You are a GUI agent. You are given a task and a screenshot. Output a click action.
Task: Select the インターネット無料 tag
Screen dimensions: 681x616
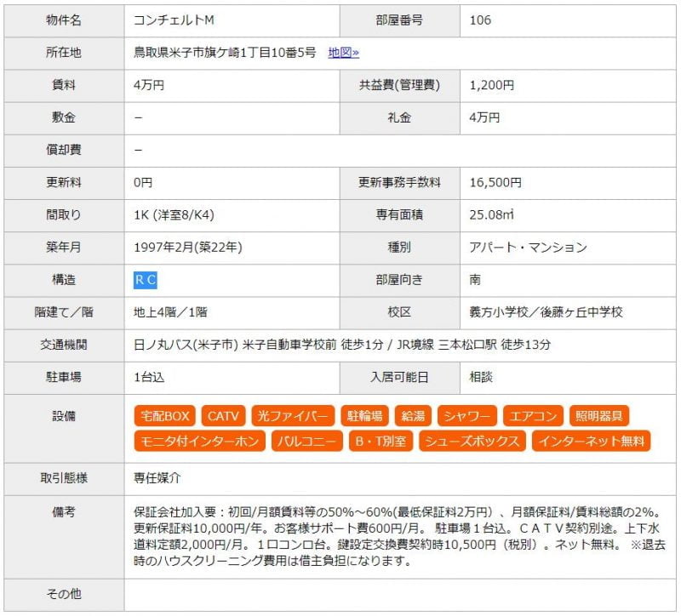click(x=591, y=441)
